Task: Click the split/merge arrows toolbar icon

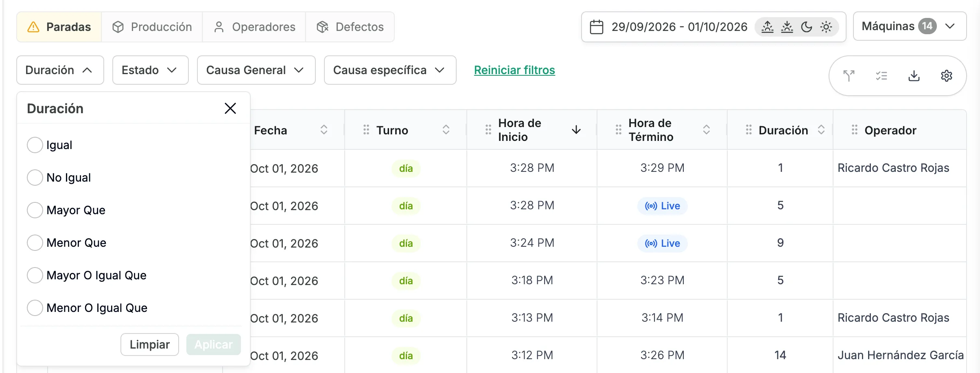Action: pyautogui.click(x=849, y=76)
